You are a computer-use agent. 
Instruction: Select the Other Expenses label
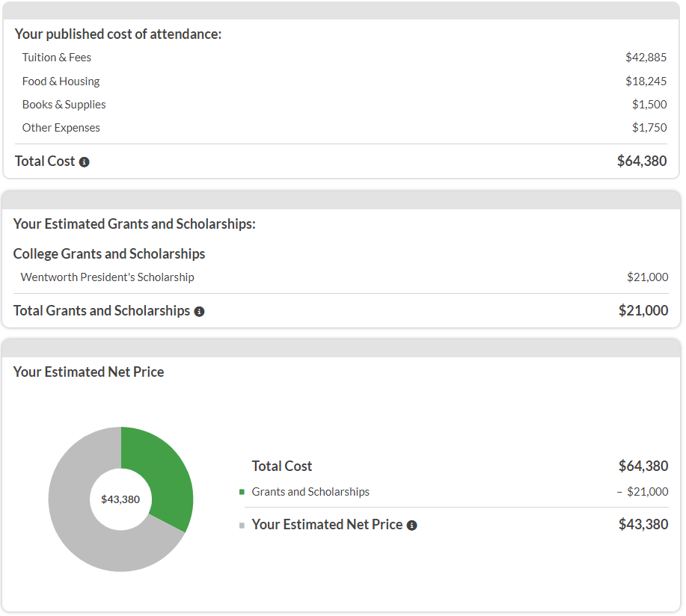pyautogui.click(x=61, y=128)
